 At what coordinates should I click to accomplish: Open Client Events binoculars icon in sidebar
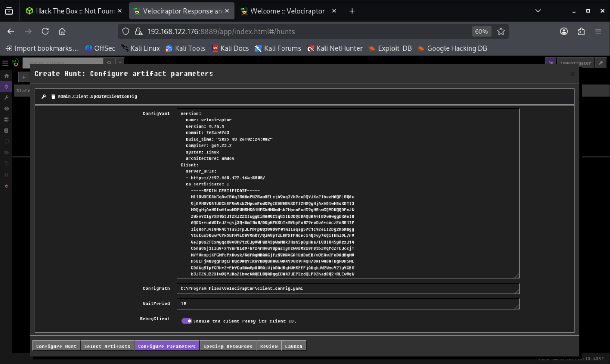(7, 175)
